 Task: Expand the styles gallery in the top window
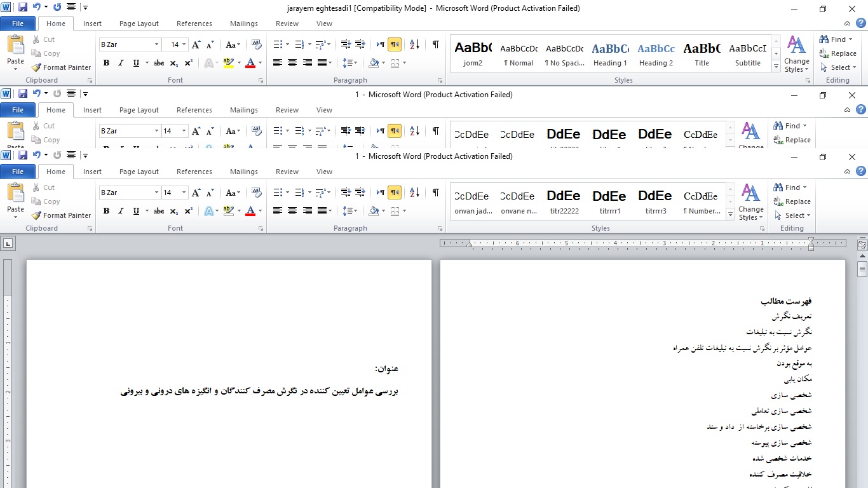pyautogui.click(x=776, y=67)
